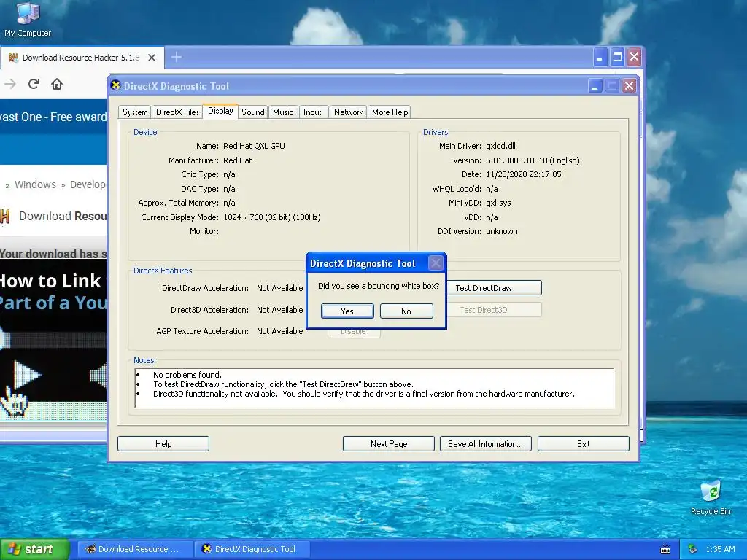The width and height of the screenshot is (747, 560).
Task: Click the Help button
Action: tap(163, 444)
